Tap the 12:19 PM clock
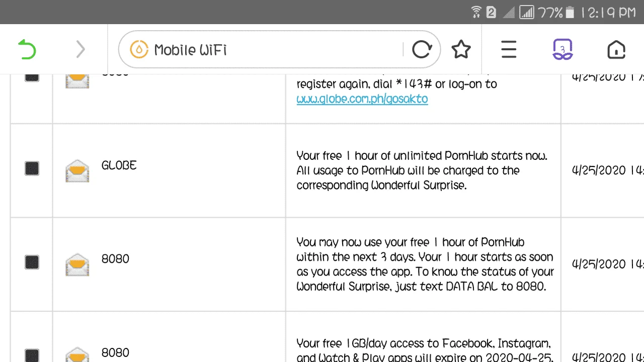 [x=608, y=12]
